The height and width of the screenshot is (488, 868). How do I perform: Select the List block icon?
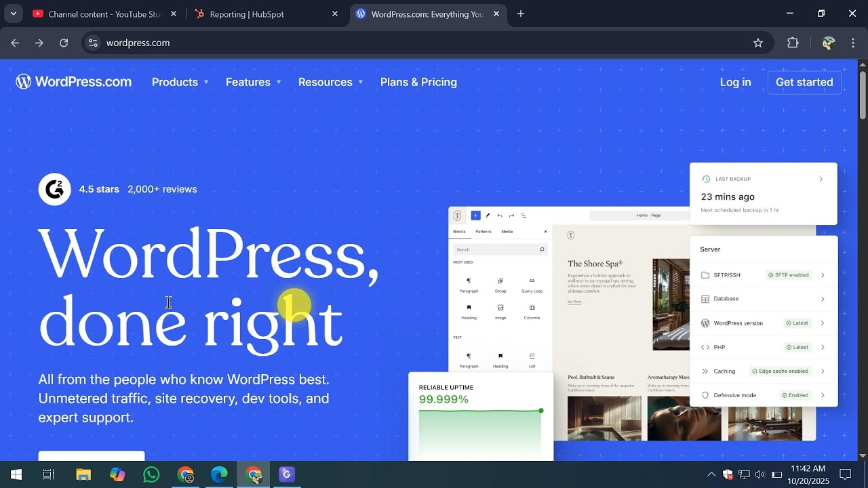(532, 356)
